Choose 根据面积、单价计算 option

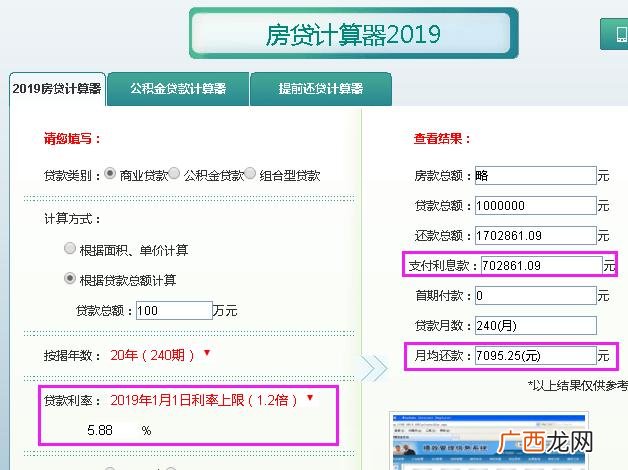coord(70,249)
